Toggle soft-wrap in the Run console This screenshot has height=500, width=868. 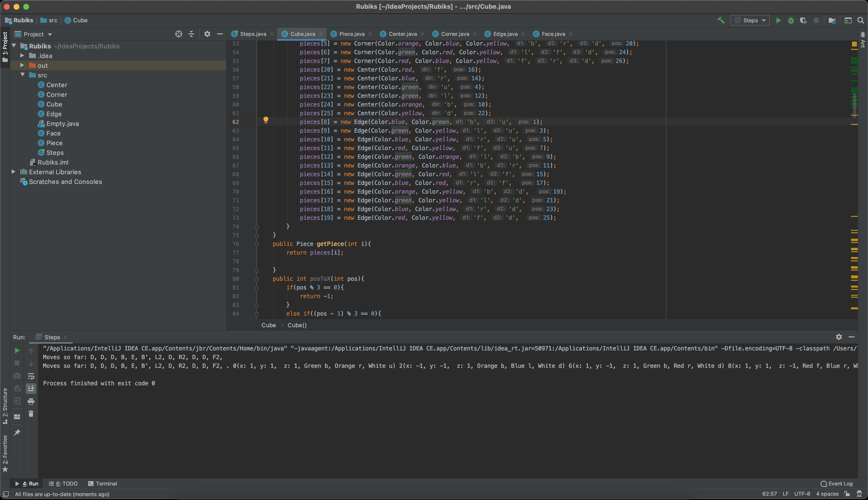pyautogui.click(x=31, y=376)
